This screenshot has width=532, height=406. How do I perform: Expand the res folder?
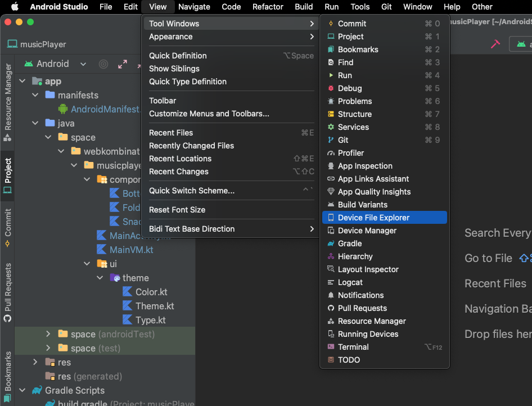click(35, 363)
